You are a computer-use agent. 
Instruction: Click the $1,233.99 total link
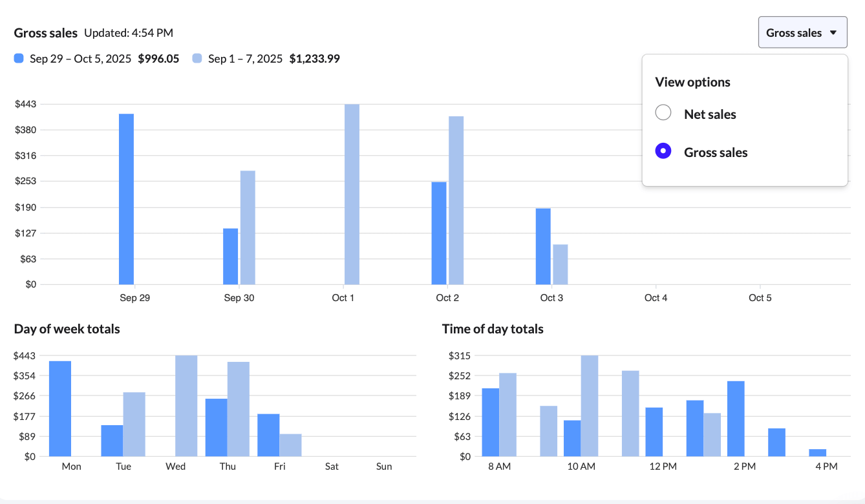coord(315,58)
